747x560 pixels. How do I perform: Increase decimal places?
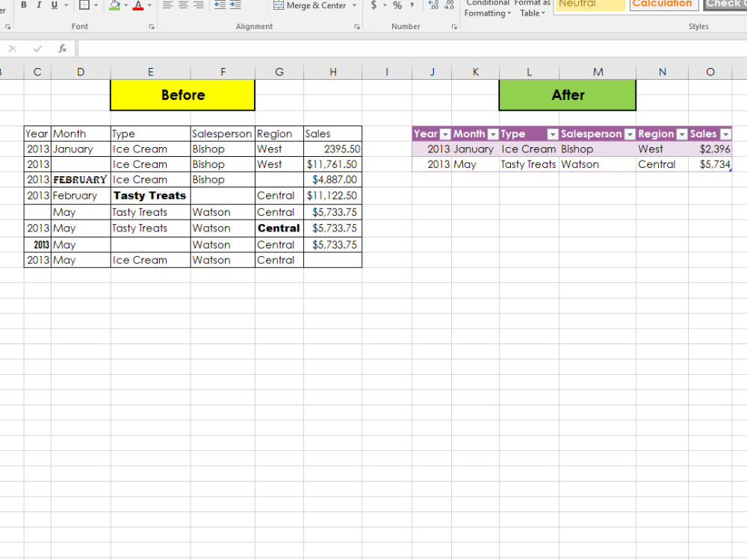[433, 5]
